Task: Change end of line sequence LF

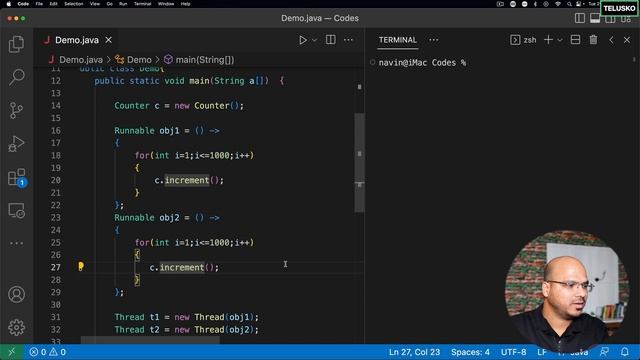Action: click(542, 352)
